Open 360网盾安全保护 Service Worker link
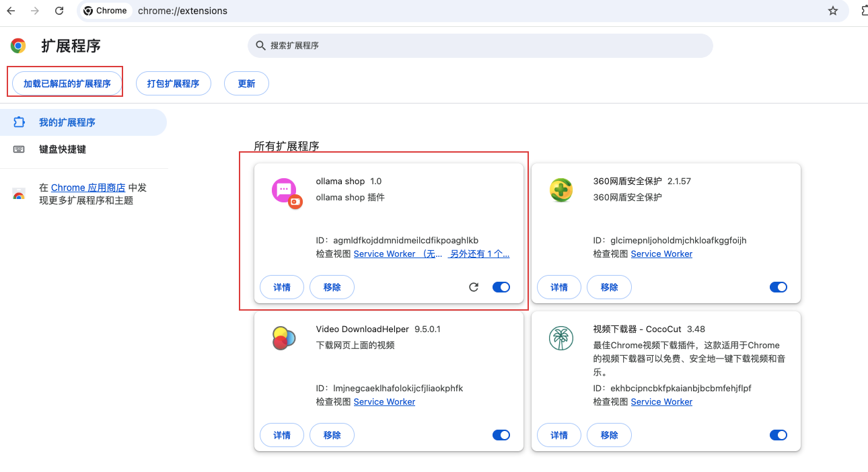This screenshot has height=472, width=868. click(661, 254)
